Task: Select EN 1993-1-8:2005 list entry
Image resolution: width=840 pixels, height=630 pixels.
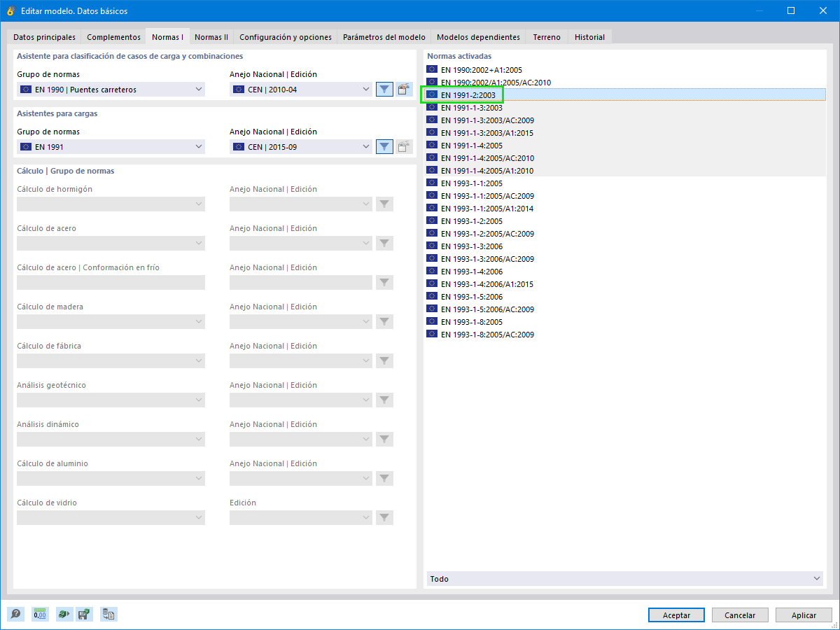Action: click(x=625, y=322)
